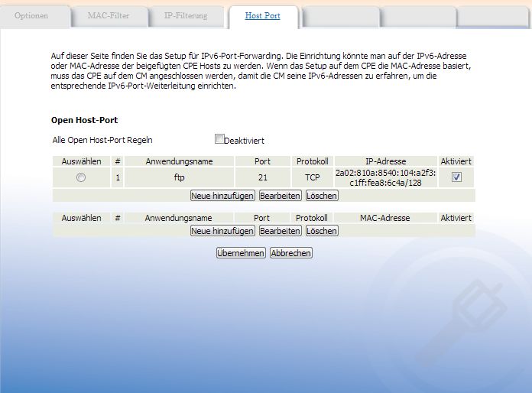The image size is (532, 393).
Task: Switch to the Optionen tab
Action: pos(31,15)
